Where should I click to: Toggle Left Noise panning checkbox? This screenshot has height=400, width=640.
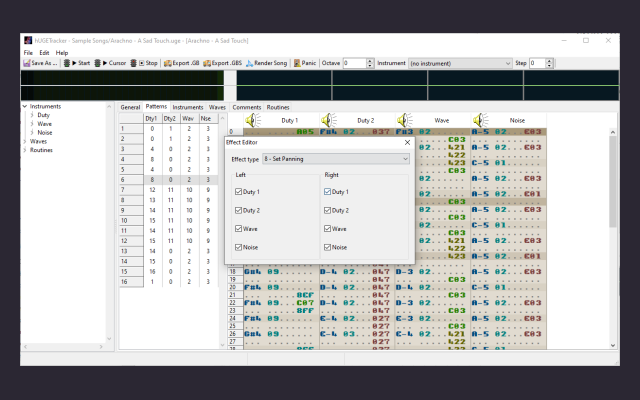point(238,247)
